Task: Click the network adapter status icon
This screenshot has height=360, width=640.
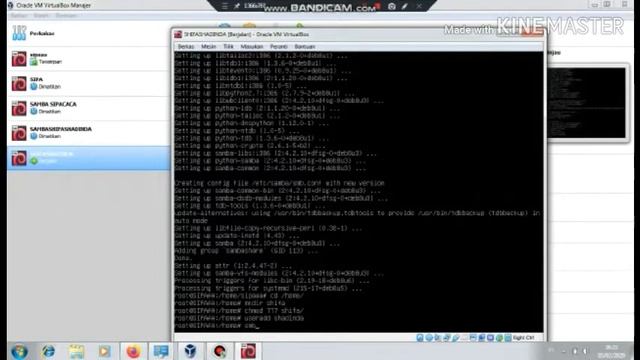Action: [x=446, y=338]
